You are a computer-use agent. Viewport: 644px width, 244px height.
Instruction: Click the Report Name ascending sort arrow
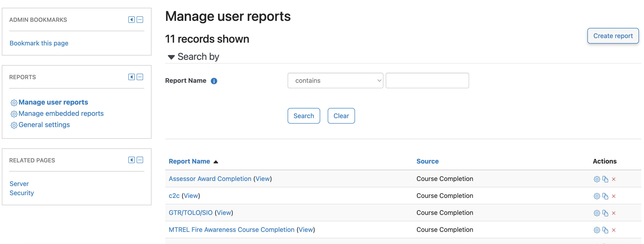(216, 162)
